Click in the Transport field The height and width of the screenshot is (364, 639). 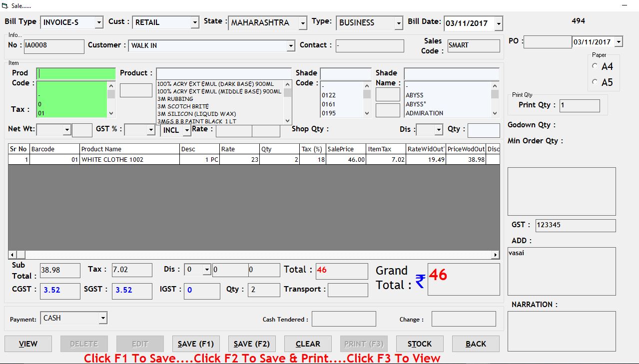click(x=348, y=290)
